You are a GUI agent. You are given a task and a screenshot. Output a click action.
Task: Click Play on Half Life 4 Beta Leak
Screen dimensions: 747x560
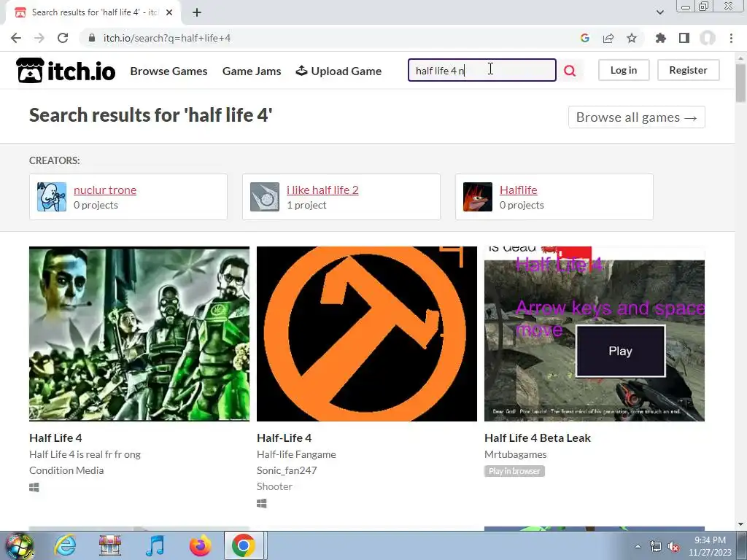pyautogui.click(x=620, y=351)
